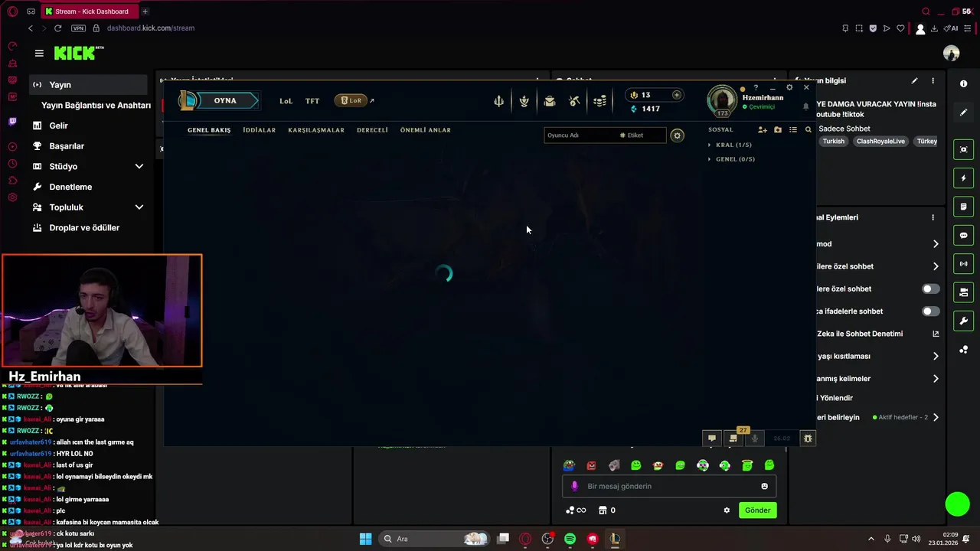
Task: Open the Loot backpack icon
Action: (550, 100)
